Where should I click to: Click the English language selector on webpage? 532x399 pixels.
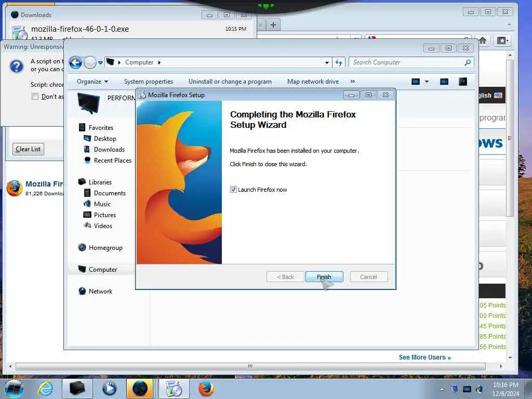490,96
